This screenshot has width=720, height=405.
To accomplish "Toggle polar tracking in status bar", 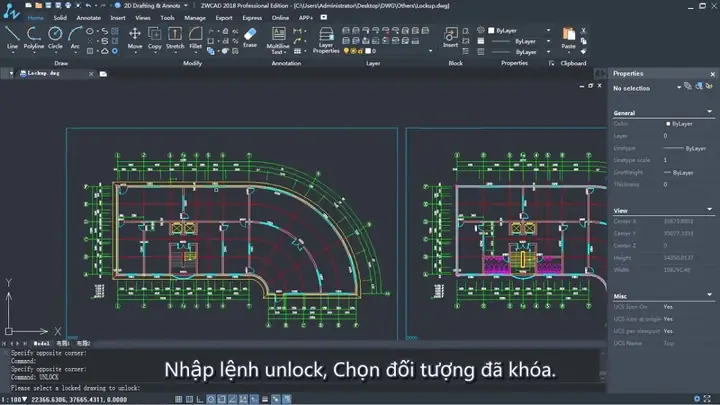I will click(x=211, y=399).
